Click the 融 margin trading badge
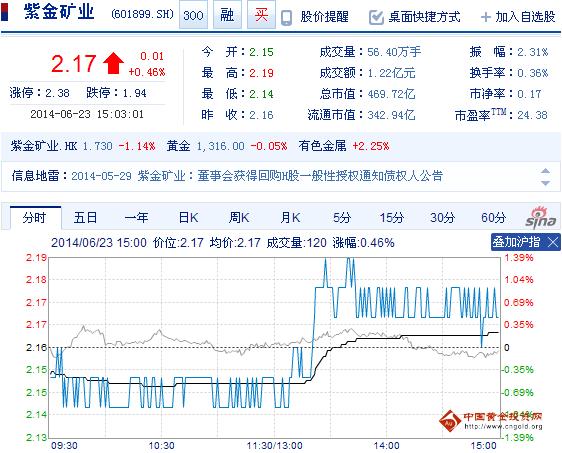562x453 pixels. pyautogui.click(x=227, y=15)
